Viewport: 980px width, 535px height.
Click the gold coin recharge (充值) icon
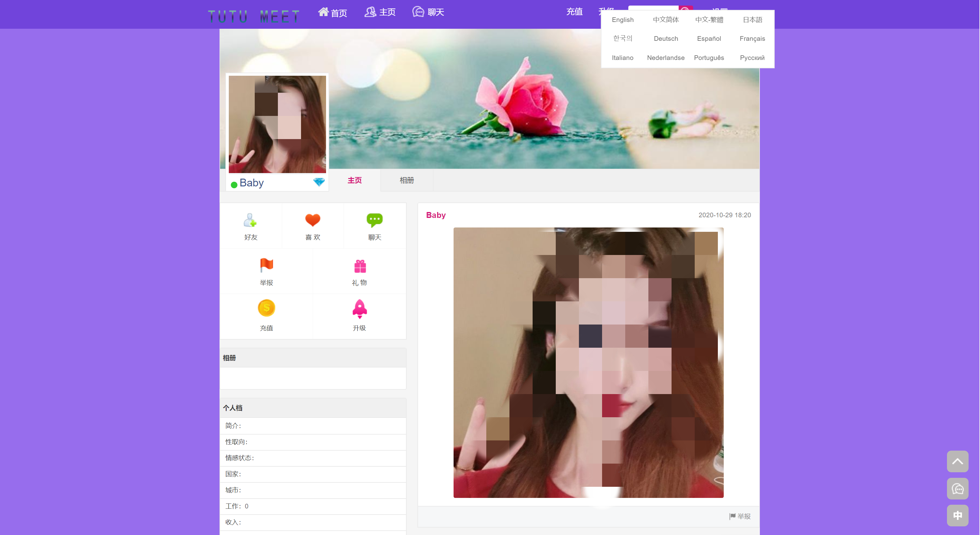266,308
